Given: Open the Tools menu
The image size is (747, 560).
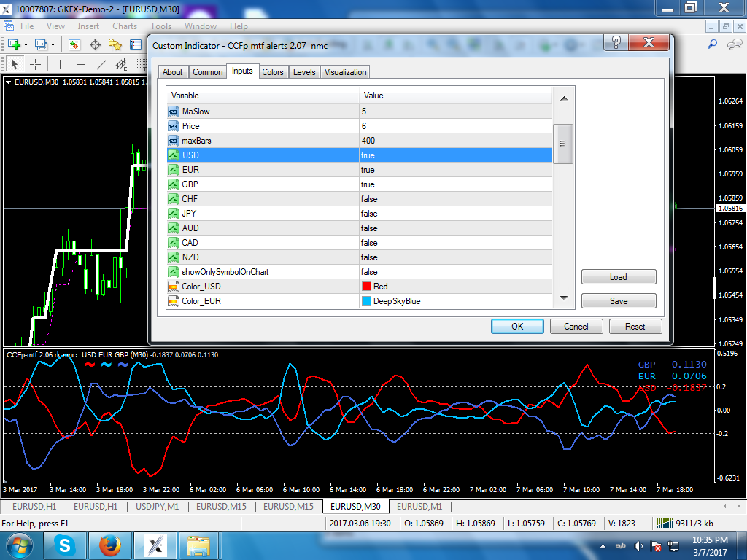Looking at the screenshot, I should point(160,26).
